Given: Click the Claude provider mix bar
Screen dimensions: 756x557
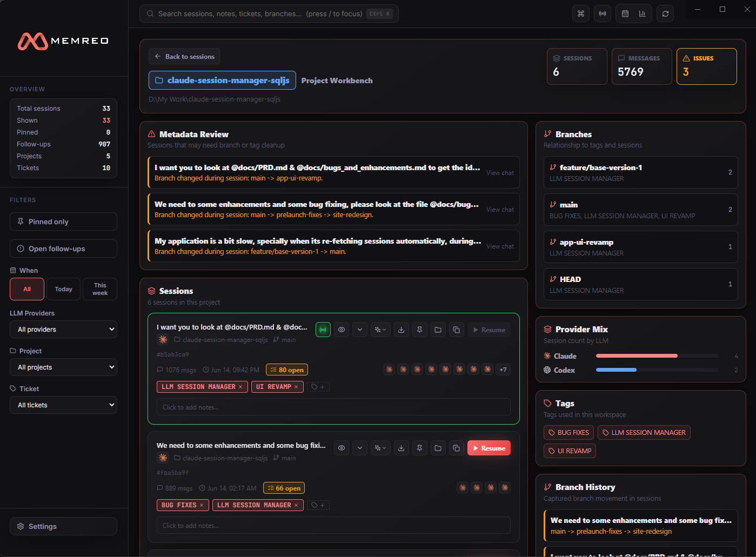Looking at the screenshot, I should point(657,356).
